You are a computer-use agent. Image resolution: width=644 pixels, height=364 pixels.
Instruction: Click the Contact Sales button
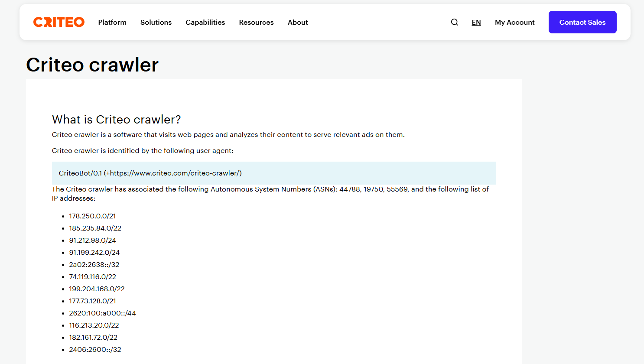pos(582,22)
